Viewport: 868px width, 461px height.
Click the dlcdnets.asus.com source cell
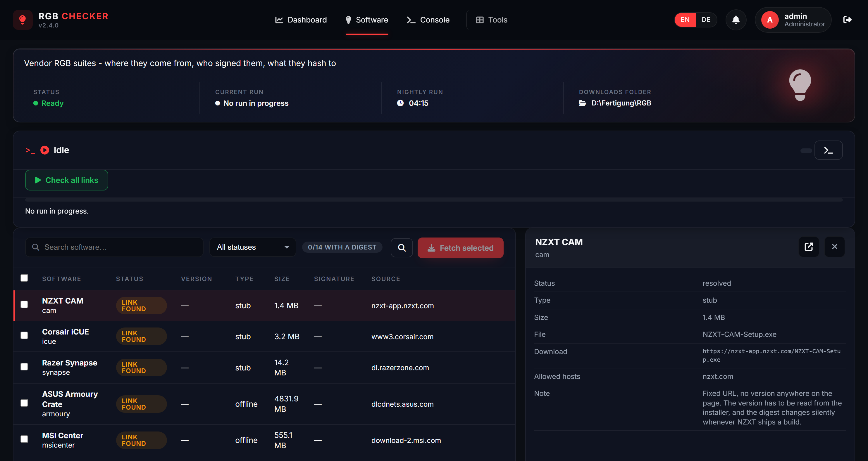(403, 404)
